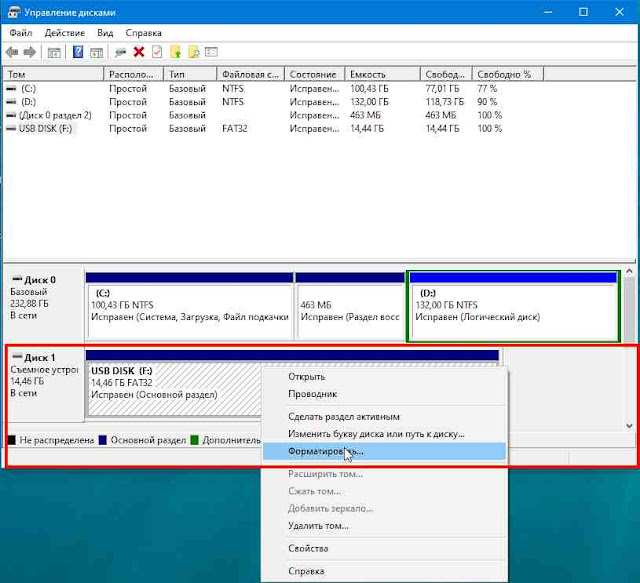Click the checkmark properties sheet icon
The image size is (640, 583).
pos(157,52)
